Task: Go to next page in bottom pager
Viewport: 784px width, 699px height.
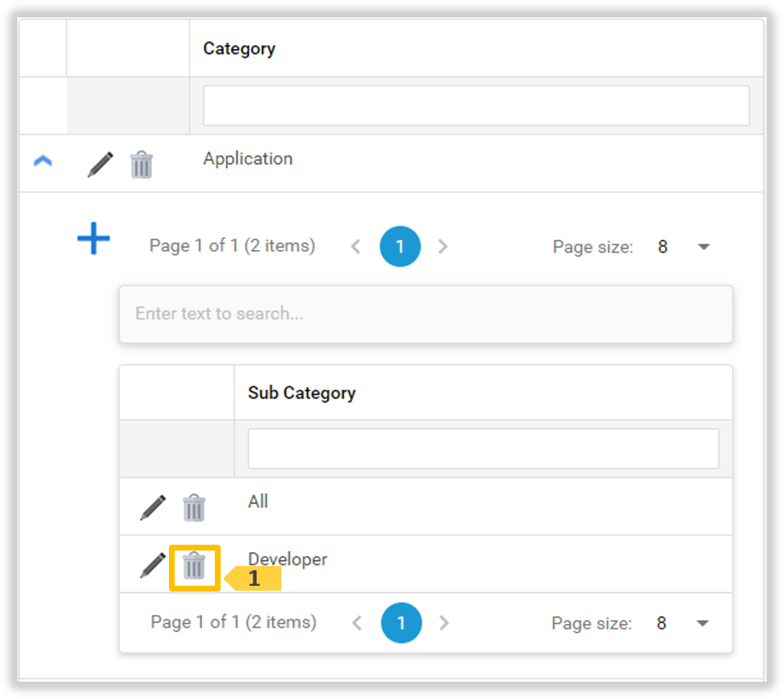Action: (x=444, y=623)
